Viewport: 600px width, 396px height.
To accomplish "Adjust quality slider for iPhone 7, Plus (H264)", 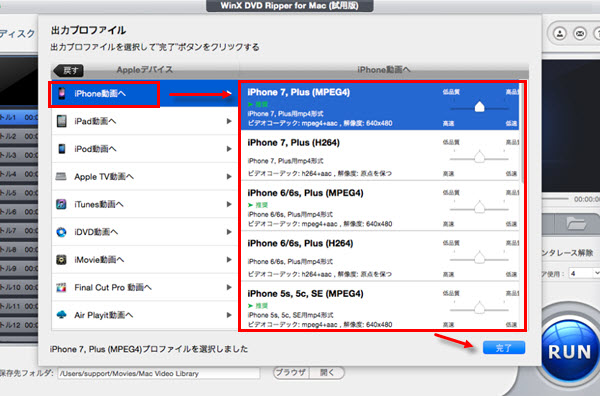I will [479, 157].
